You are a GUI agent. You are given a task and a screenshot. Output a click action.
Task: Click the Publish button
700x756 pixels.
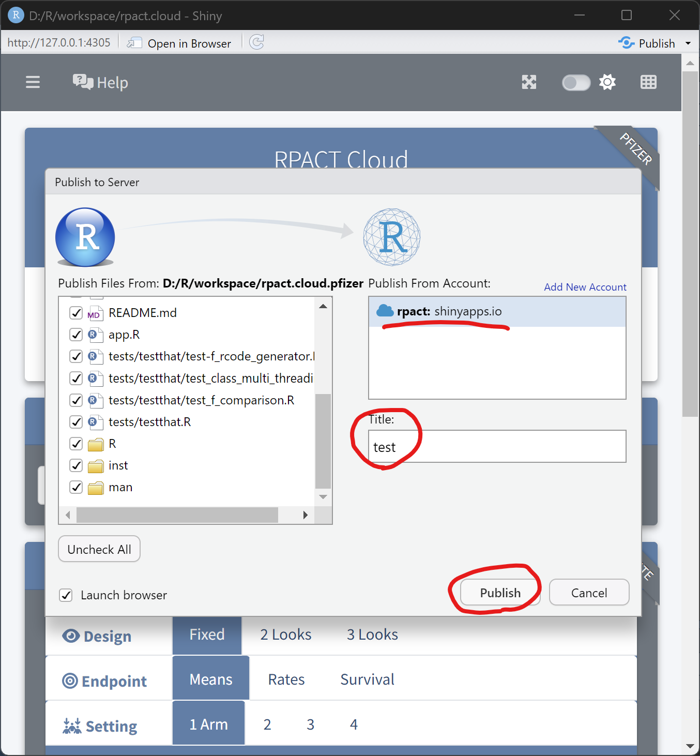tap(499, 593)
